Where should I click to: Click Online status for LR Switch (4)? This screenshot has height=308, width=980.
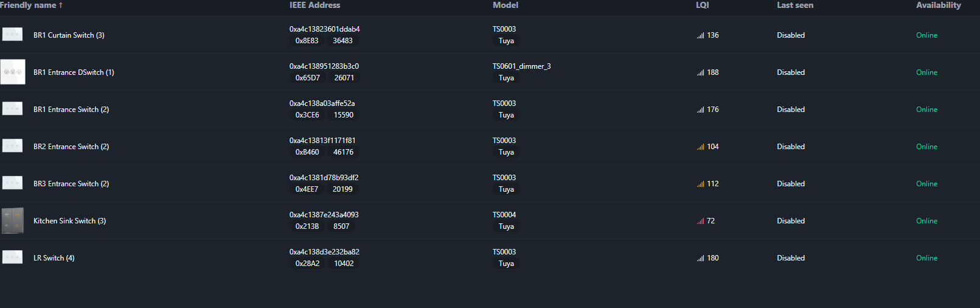point(926,258)
